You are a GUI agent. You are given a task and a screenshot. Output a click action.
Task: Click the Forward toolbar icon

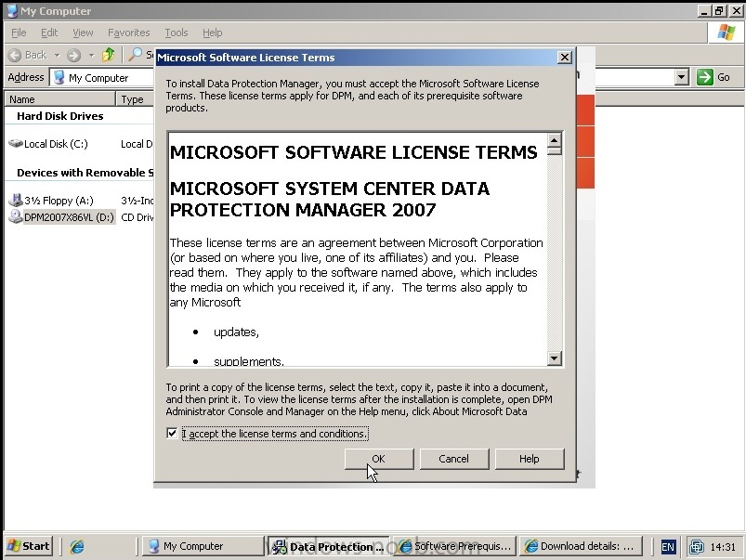[73, 55]
